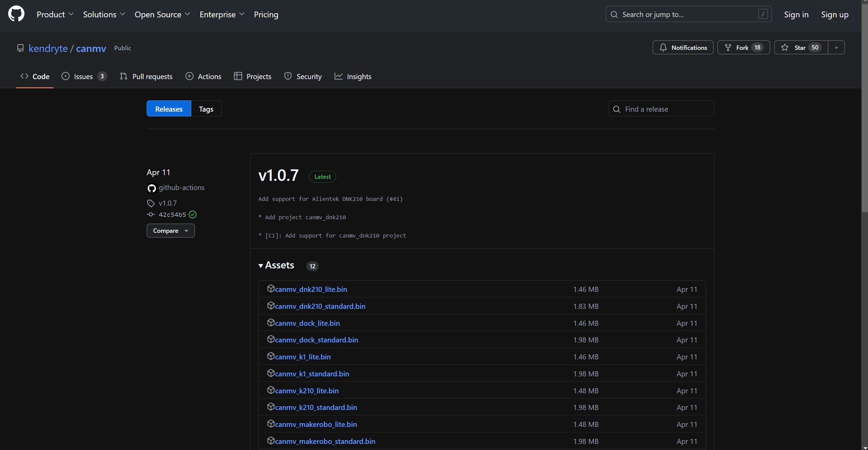Screen dimensions: 868x450
Task: Click the package icon beside canmv_dnk210_lite.bin
Action: click(x=271, y=289)
